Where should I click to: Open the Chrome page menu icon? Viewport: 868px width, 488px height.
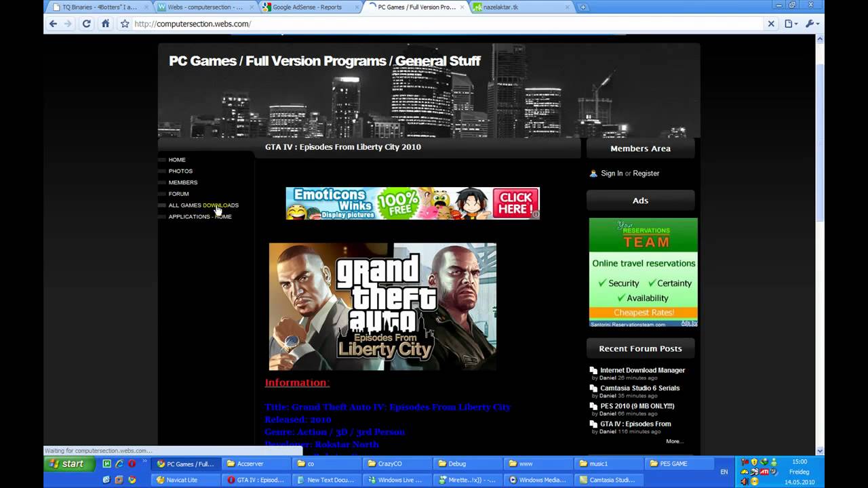[x=791, y=24]
